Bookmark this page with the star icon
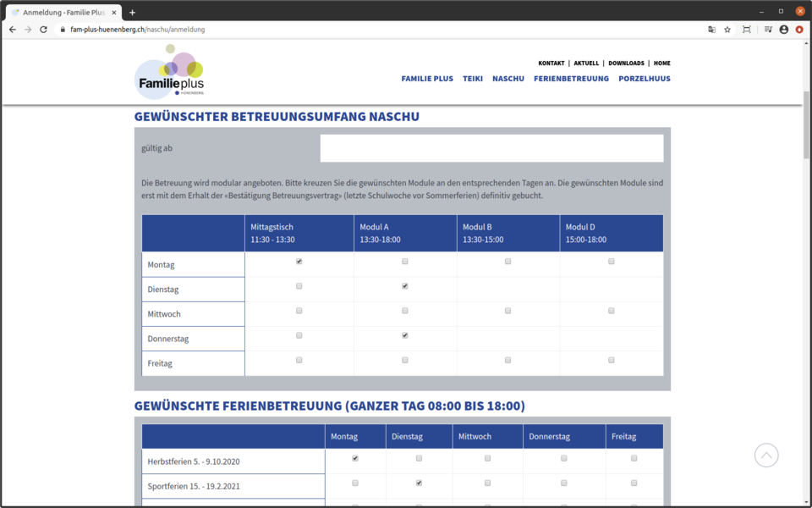812x508 pixels. click(727, 30)
